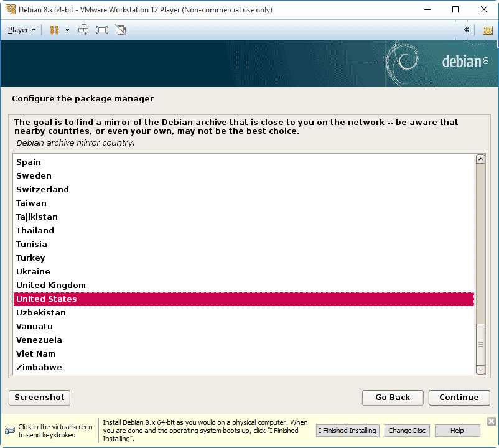Click Send Ctrl+Alt+Del toolbar icon
499x448 pixels.
pyautogui.click(x=83, y=30)
